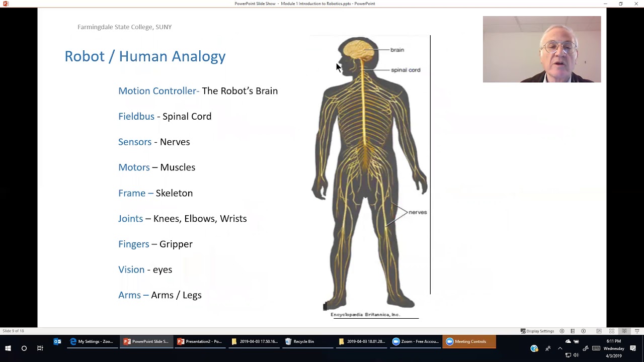Click the 'Motors' bullet text
Viewport: 644px width, 362px height.
(x=134, y=167)
